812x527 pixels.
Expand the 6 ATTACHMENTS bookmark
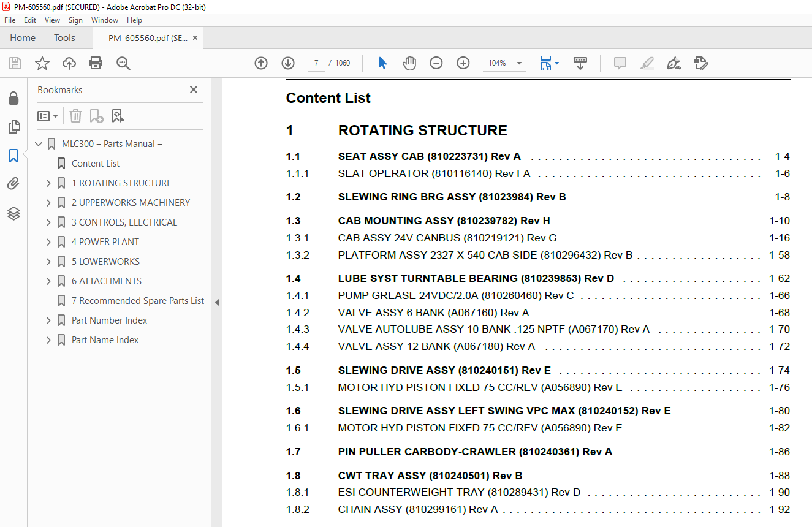(x=48, y=281)
